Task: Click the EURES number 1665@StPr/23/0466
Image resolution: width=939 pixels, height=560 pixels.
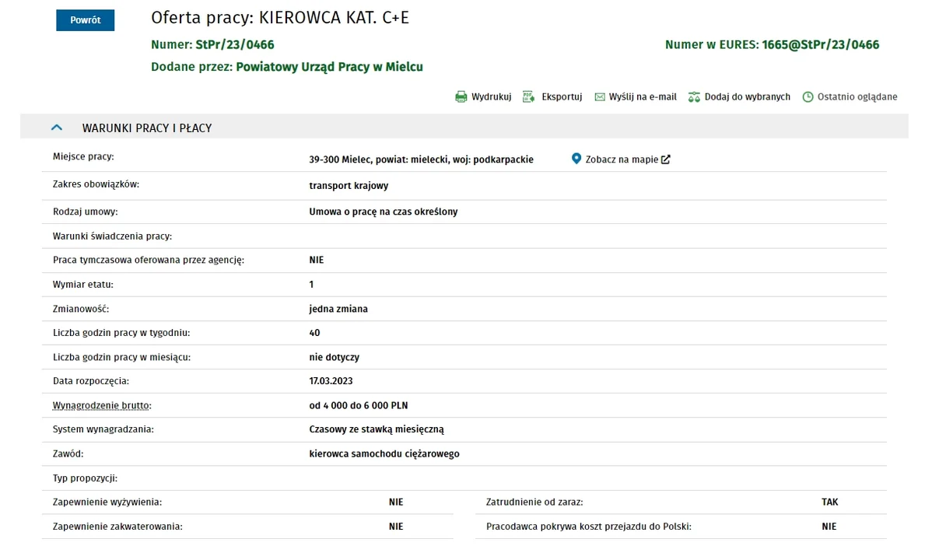Action: coord(821,45)
